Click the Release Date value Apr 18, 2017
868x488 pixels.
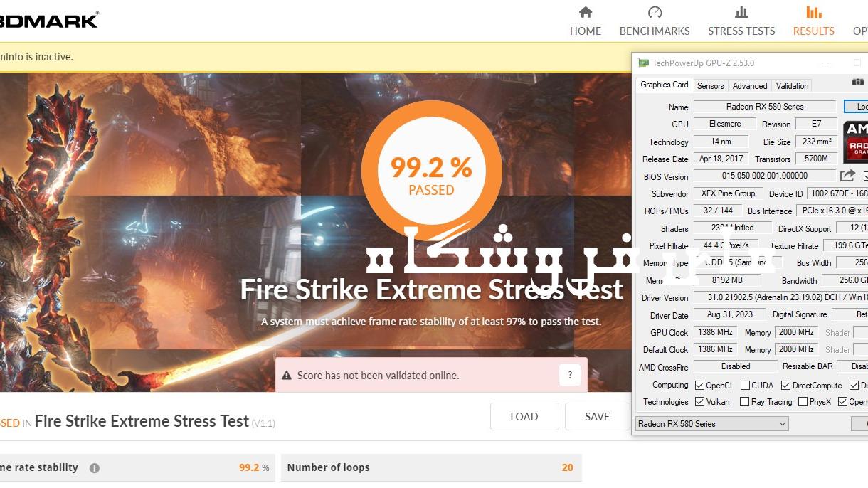tap(721, 159)
